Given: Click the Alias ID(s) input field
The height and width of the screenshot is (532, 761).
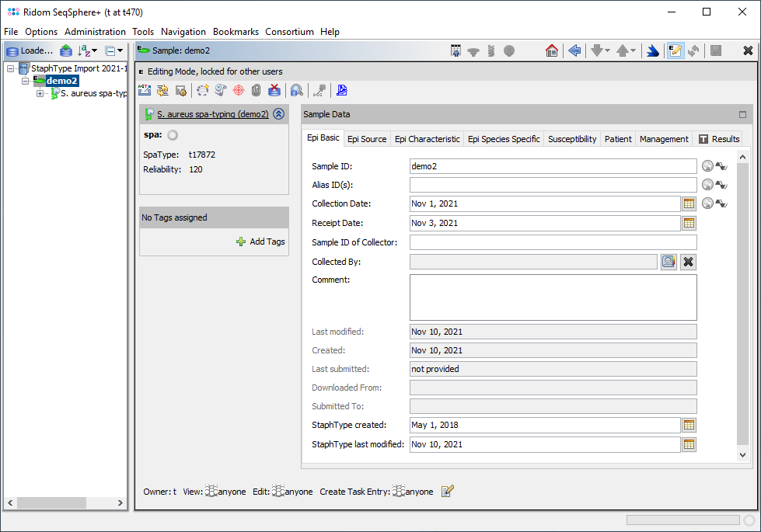Looking at the screenshot, I should point(553,185).
